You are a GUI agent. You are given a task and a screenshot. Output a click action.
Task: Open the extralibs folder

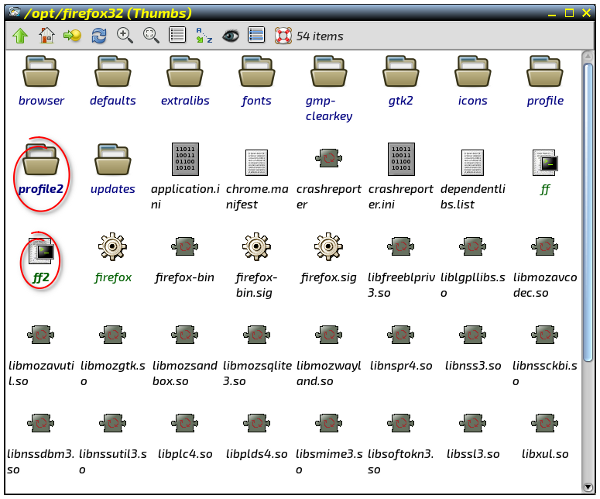(185, 71)
